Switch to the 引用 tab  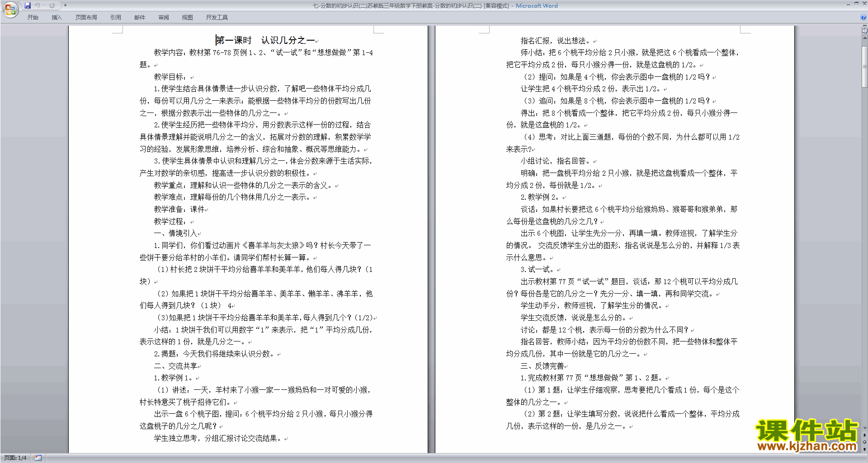116,18
